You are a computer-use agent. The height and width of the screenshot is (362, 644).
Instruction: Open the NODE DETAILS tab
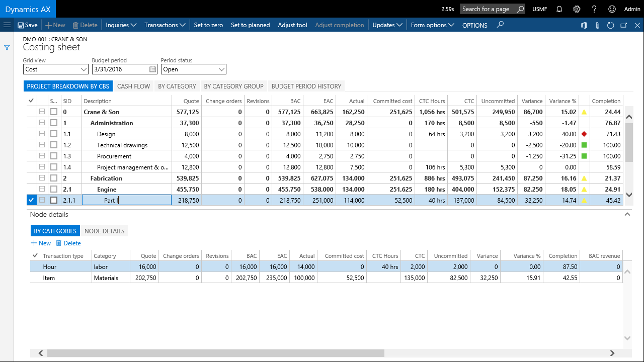point(104,231)
